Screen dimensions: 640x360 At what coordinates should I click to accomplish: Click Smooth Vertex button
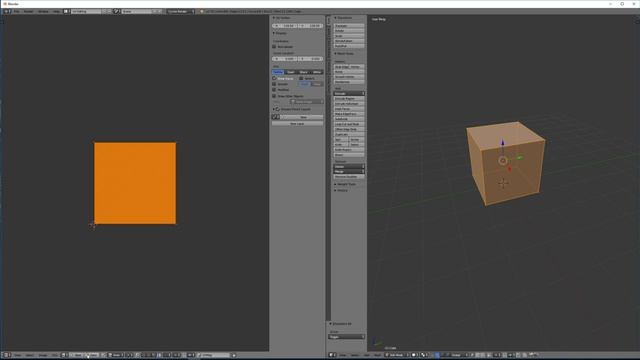point(349,77)
